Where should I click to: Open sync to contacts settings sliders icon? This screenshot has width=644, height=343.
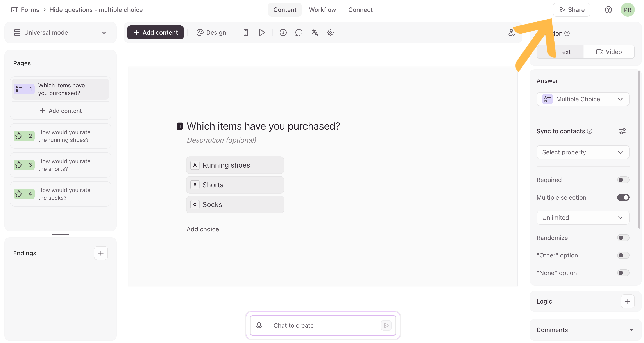click(623, 131)
